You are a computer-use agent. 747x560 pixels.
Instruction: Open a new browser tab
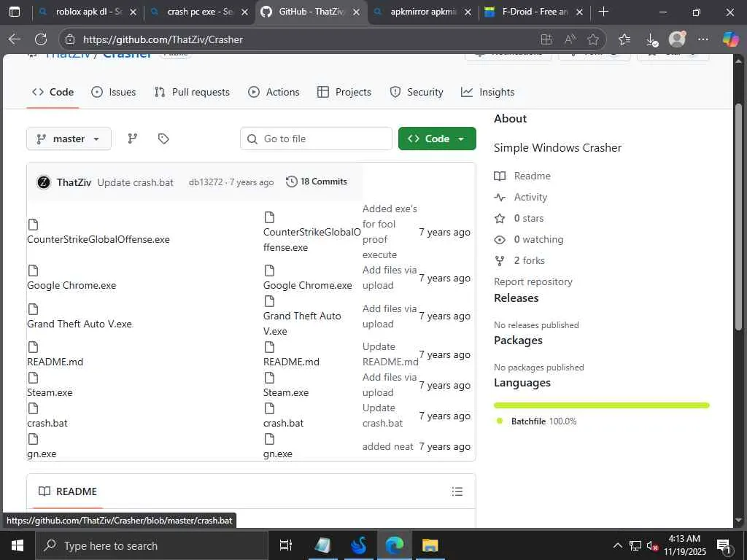(603, 12)
